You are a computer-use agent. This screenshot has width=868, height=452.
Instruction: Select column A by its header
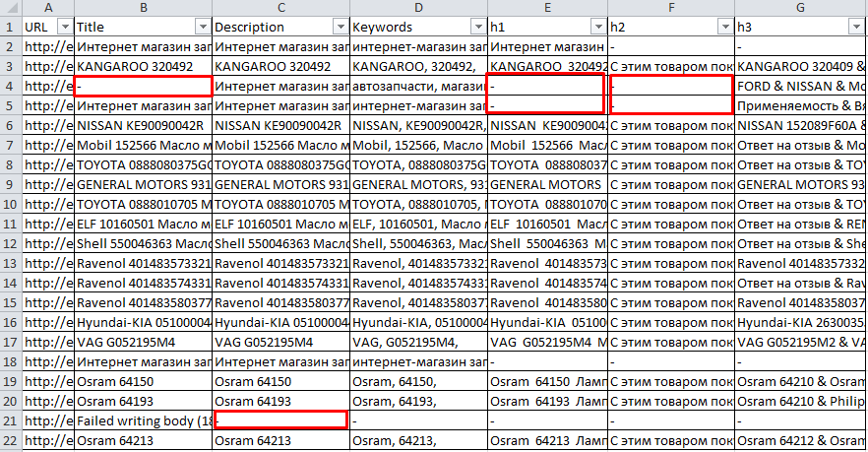click(48, 8)
